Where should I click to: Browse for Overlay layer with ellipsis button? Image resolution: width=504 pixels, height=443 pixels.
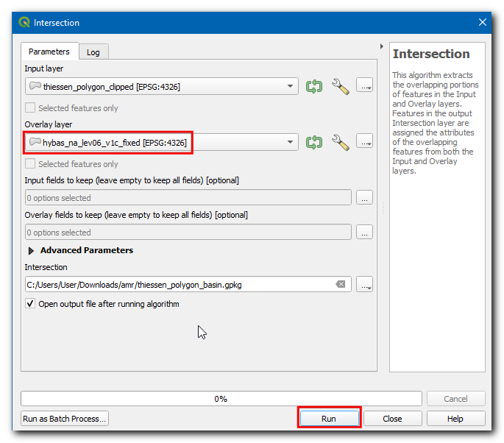click(x=364, y=142)
